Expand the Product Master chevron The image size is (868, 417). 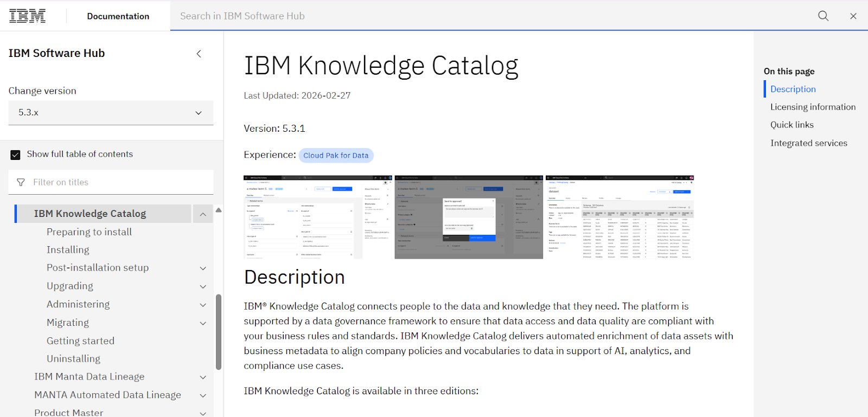[203, 413]
